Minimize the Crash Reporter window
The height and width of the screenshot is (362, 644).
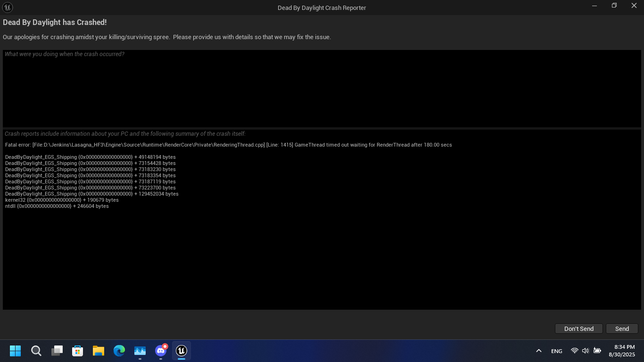(x=594, y=6)
